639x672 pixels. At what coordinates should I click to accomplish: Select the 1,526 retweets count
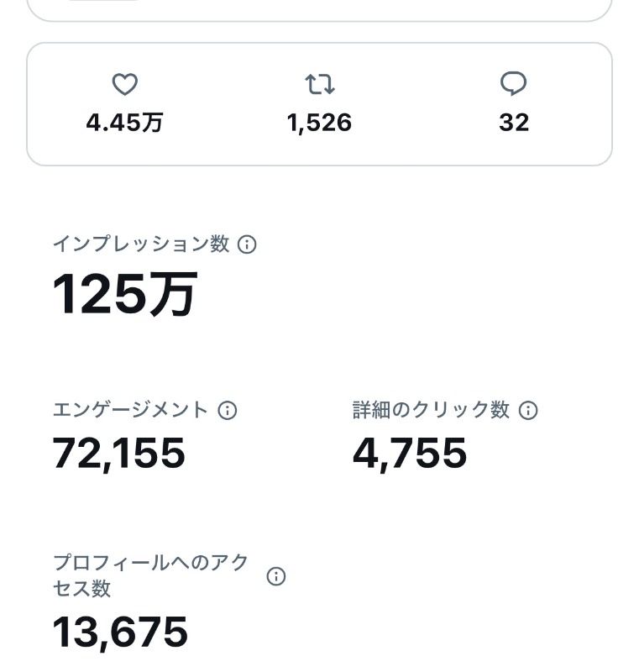point(319,123)
